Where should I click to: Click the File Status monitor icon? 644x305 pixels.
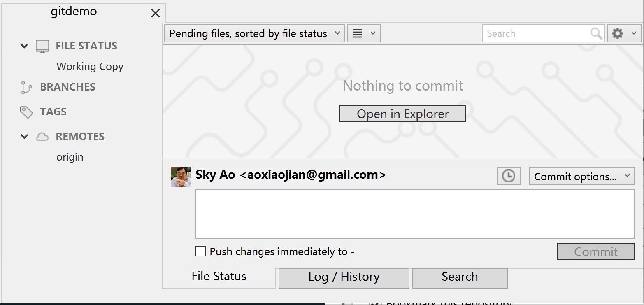point(42,46)
